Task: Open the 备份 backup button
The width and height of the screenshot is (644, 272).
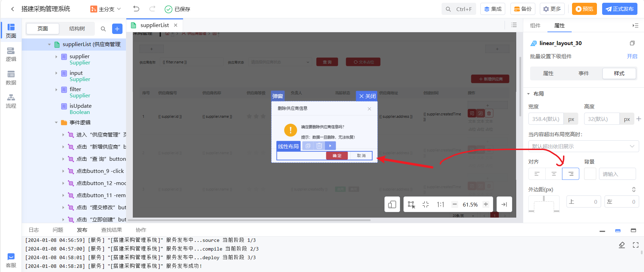Action: 523,9
